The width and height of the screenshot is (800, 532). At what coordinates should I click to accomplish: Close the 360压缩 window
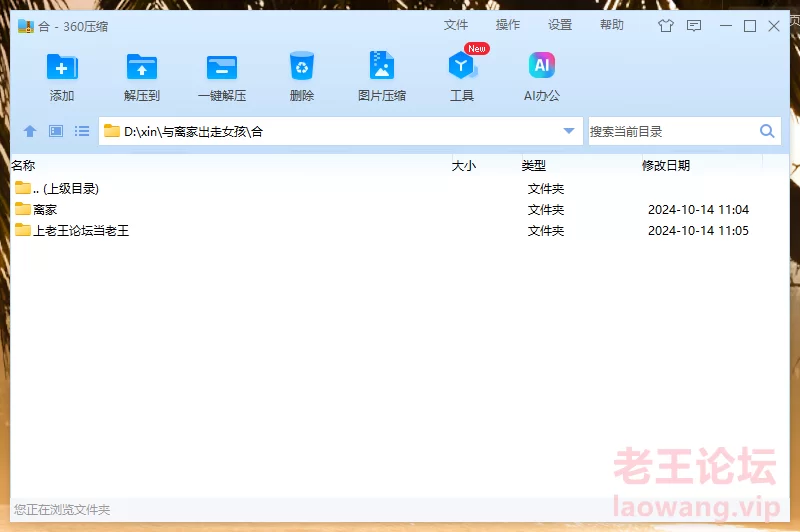[x=773, y=26]
